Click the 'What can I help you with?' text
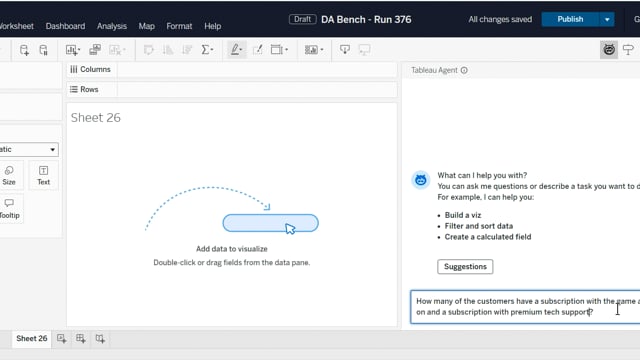Viewport: 640px width, 360px height. [x=482, y=176]
